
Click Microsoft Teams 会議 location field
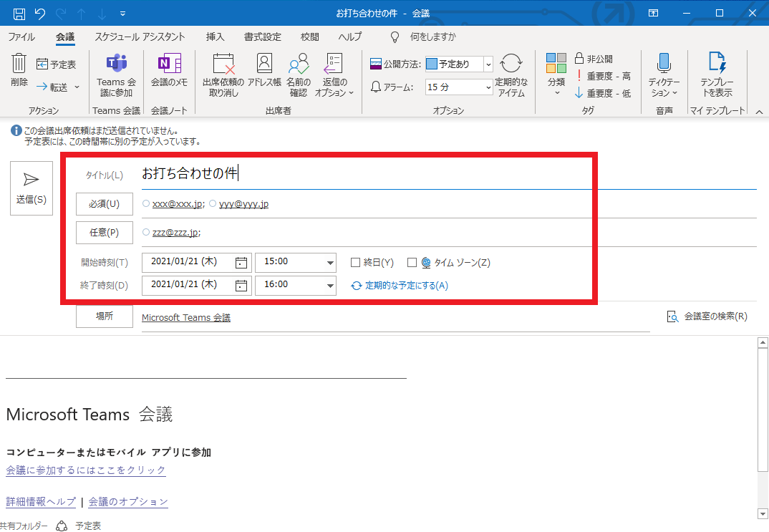pyautogui.click(x=395, y=317)
